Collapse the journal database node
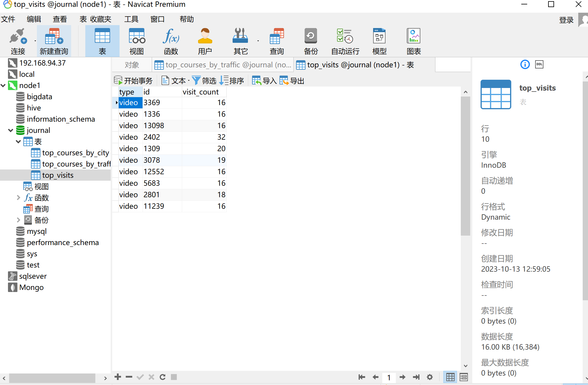This screenshot has height=385, width=588. 11,130
